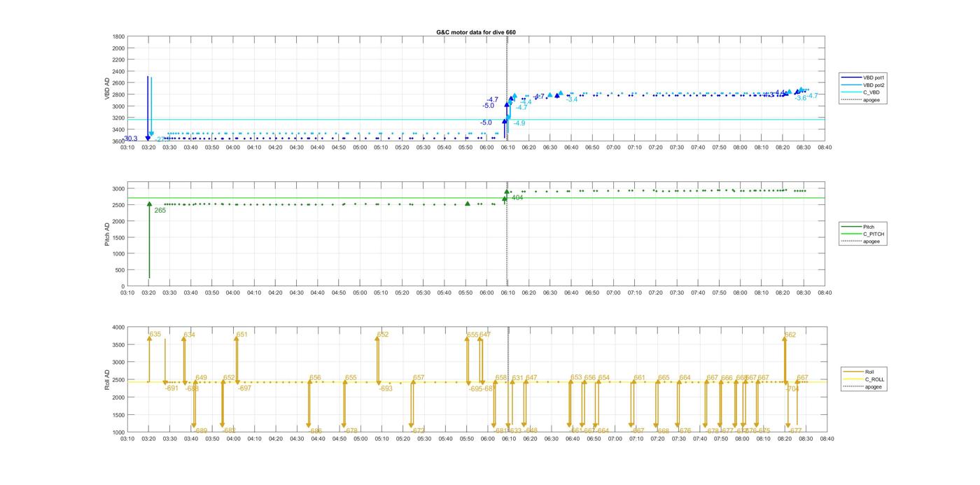This screenshot has width=980, height=485.
Task: Click the '651' roll data label
Action: click(242, 335)
